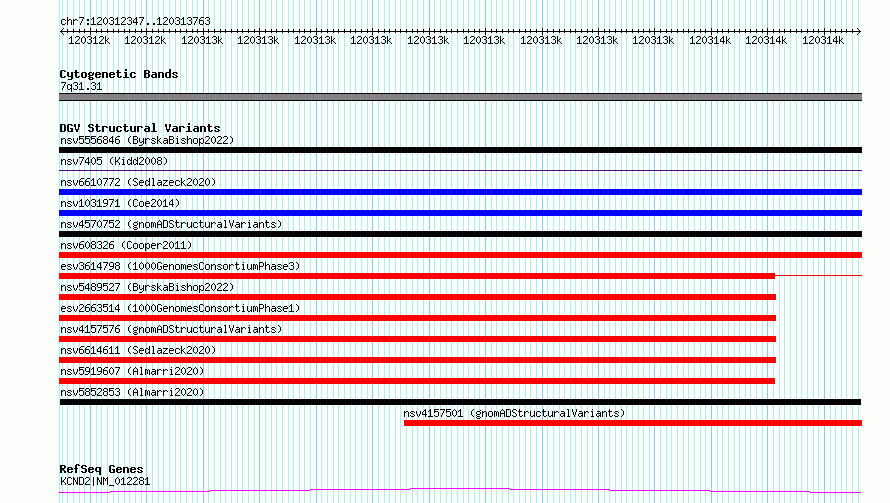This screenshot has height=503, width=890.
Task: Open nsv5919607 (Almarri2020) label
Action: click(132, 371)
